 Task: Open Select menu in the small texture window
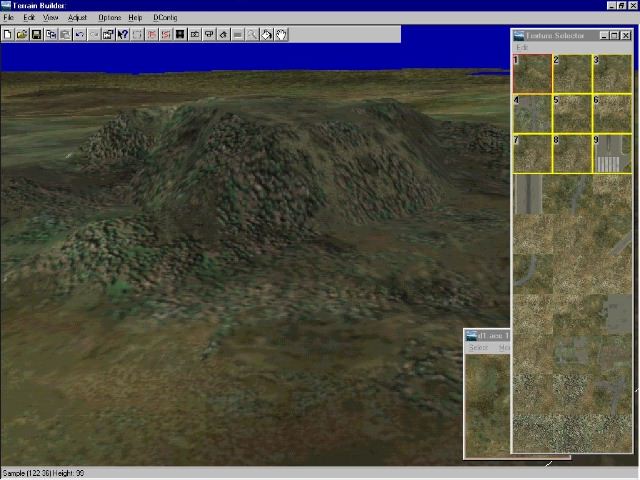point(478,348)
